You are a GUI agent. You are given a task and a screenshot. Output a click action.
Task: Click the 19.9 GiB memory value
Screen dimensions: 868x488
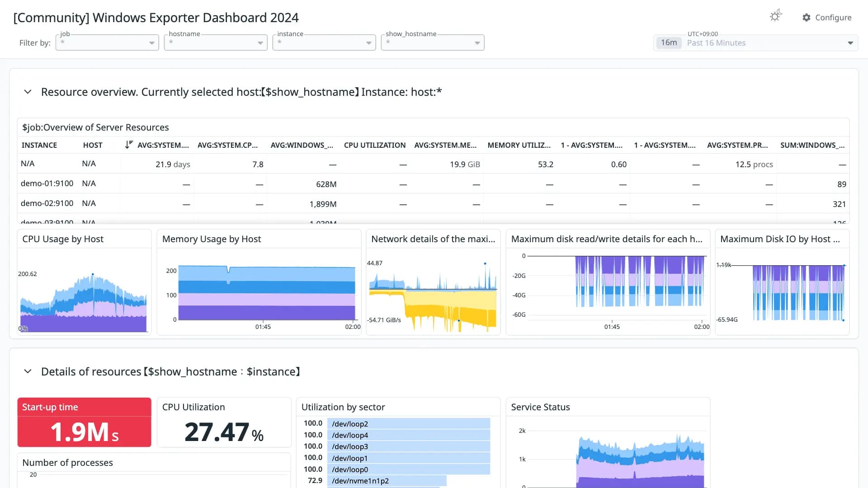point(465,164)
